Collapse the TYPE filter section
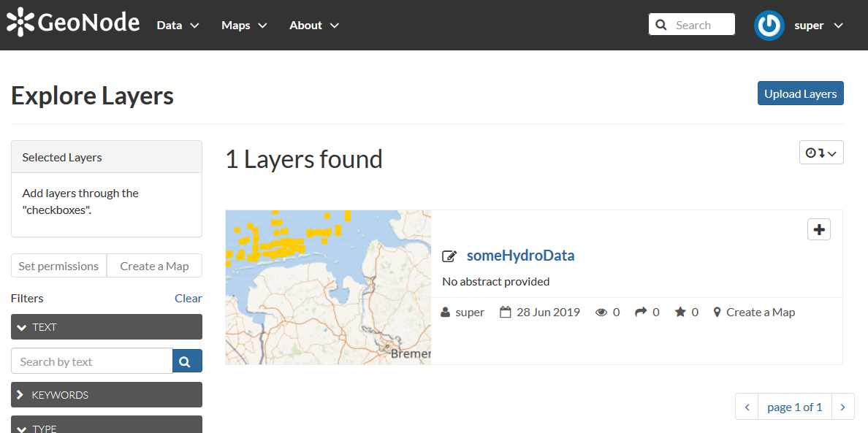The width and height of the screenshot is (868, 433). click(106, 425)
